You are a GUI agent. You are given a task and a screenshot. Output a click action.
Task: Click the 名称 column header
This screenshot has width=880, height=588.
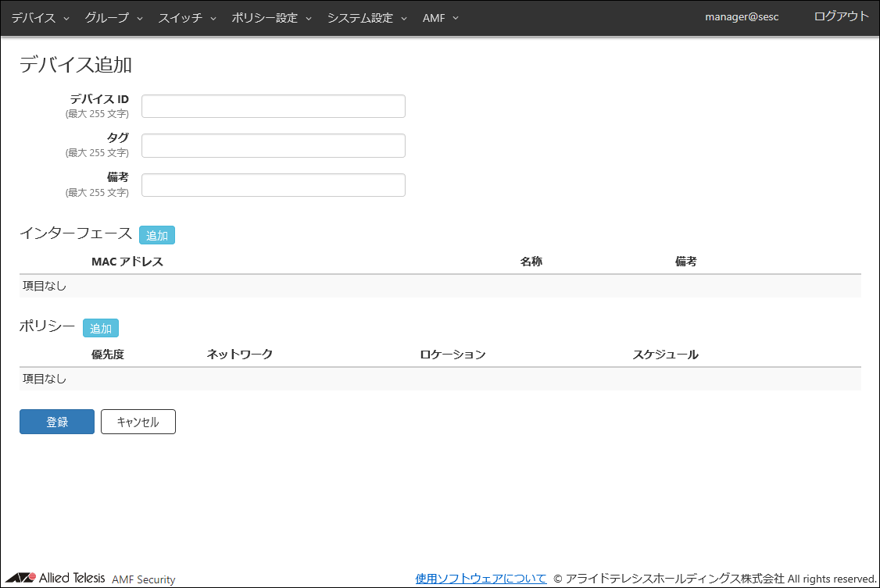coord(531,262)
